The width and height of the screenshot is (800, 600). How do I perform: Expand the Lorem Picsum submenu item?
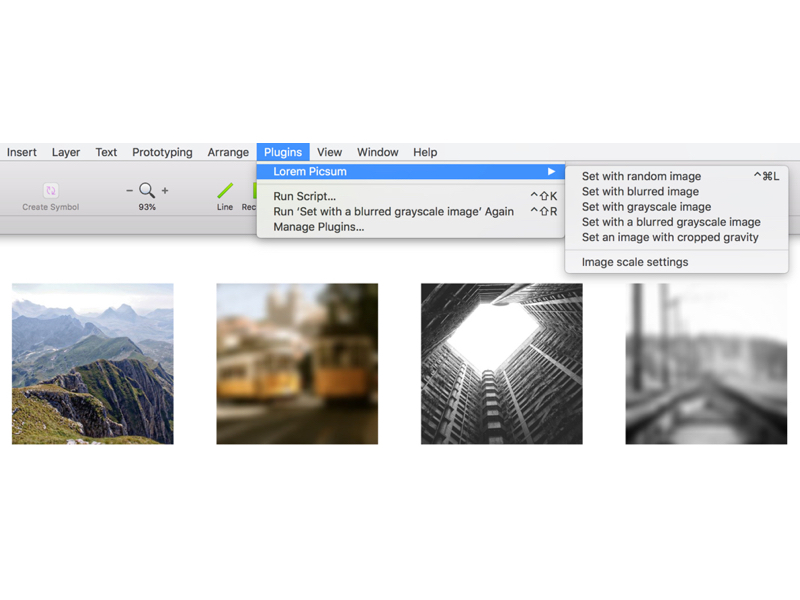tap(411, 171)
